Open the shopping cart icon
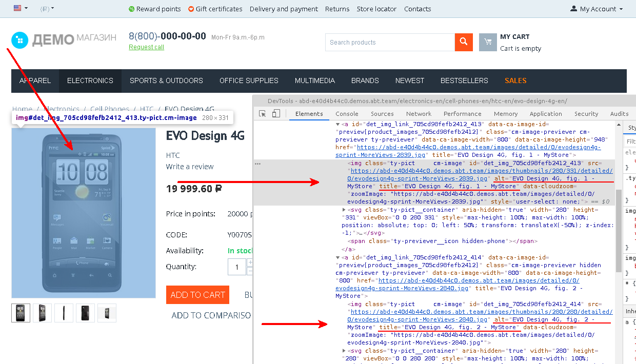Screen dimensions: 636x364 coord(488,43)
